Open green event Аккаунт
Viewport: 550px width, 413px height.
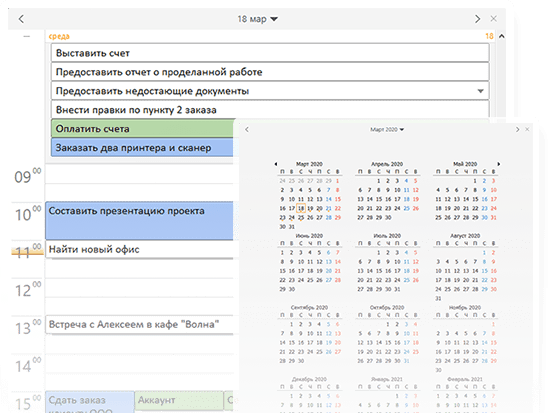[179, 400]
